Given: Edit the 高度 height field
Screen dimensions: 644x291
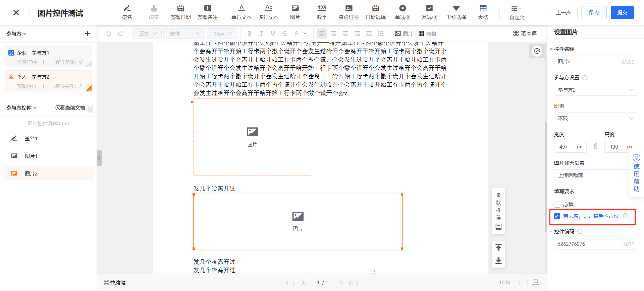Looking at the screenshot, I should coord(621,147).
